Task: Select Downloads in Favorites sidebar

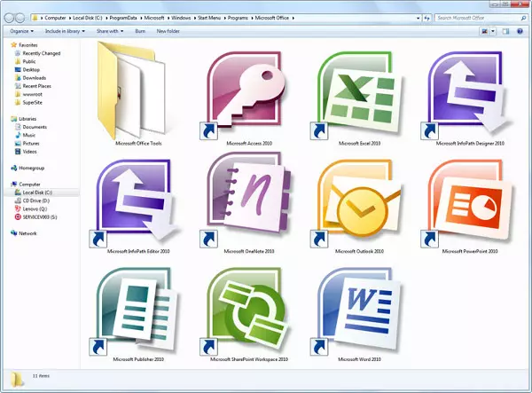Action: tap(35, 77)
